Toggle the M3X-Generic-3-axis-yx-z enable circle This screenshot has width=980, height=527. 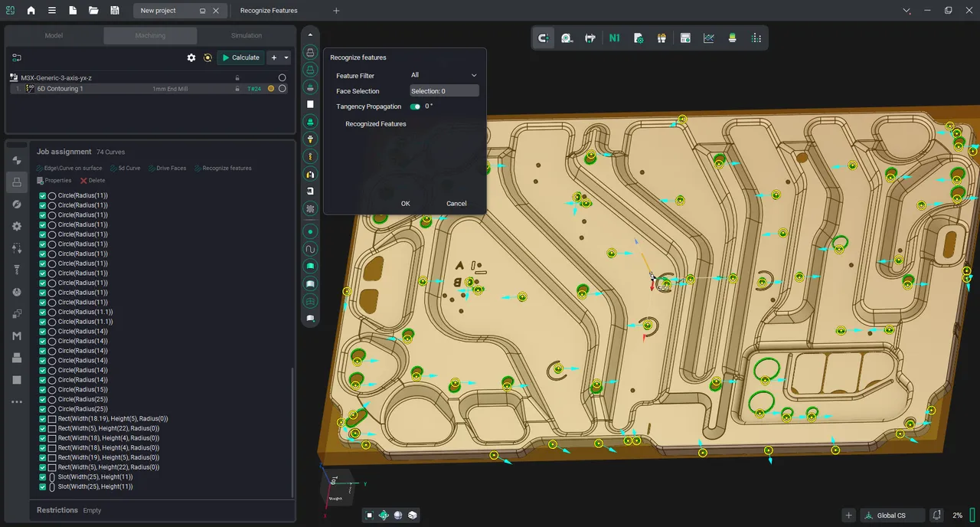pos(283,78)
